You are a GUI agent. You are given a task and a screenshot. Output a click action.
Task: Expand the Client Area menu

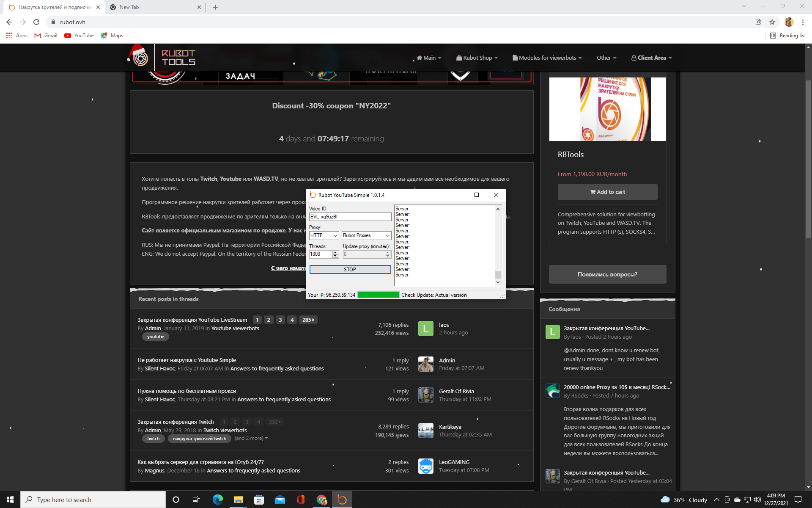[651, 58]
